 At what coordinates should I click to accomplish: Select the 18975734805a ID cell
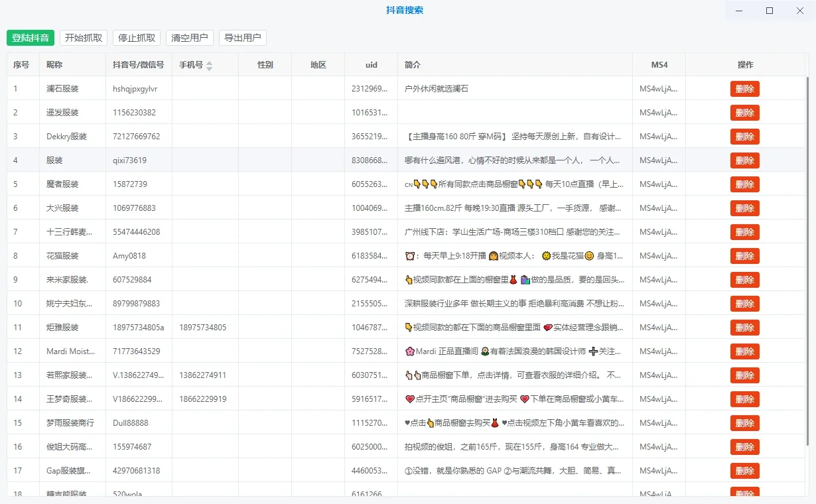(139, 328)
